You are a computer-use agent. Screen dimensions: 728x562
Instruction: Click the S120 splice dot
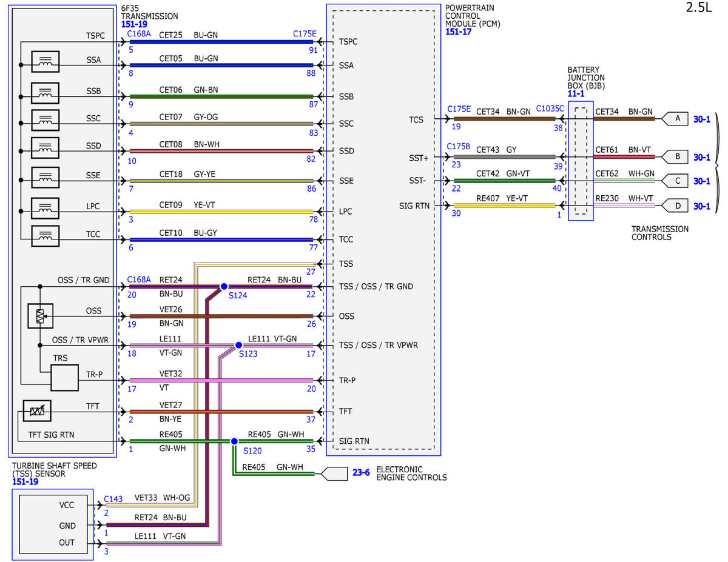pos(234,441)
